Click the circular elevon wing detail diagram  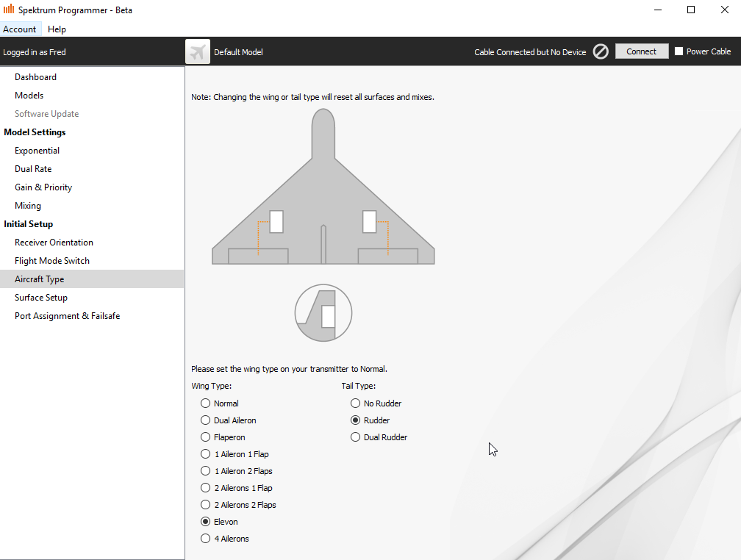tap(323, 313)
